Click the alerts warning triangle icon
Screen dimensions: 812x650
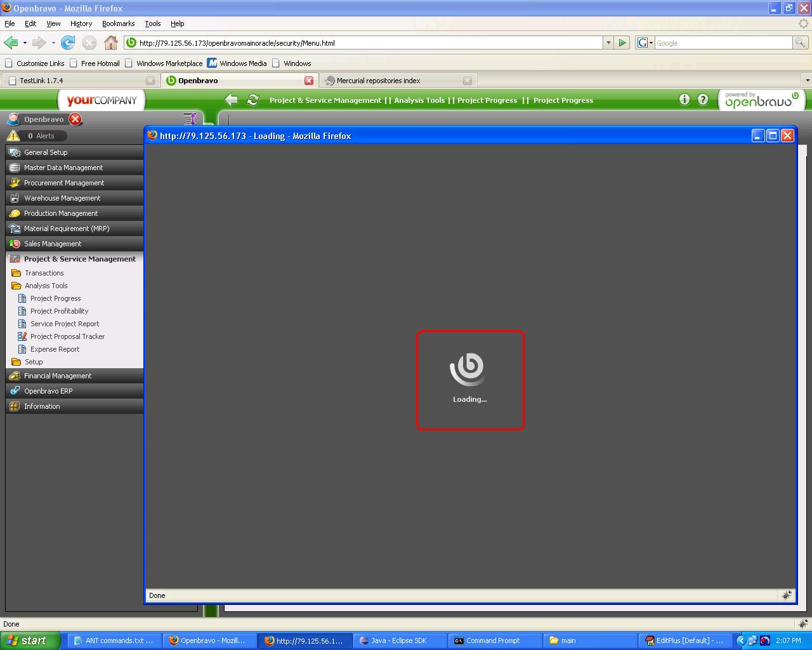[13, 135]
